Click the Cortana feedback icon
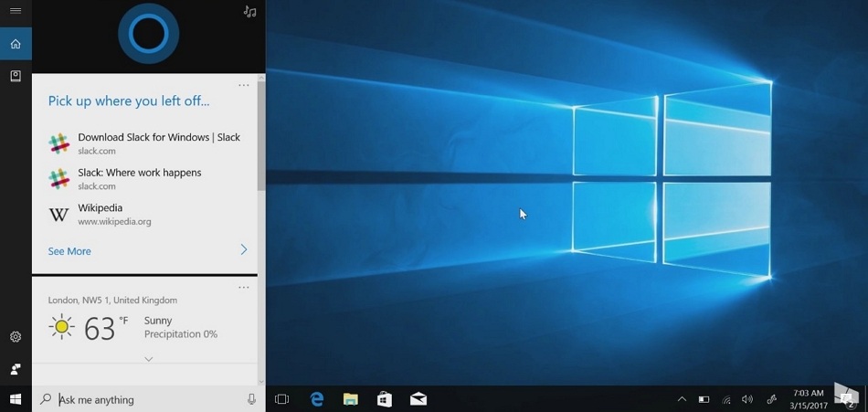868x412 pixels. (x=16, y=369)
